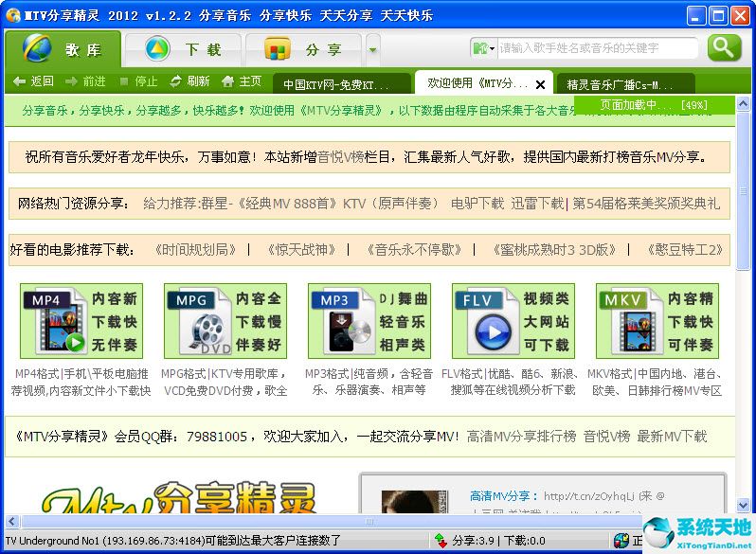Switch to 中国KTV网 page tab
This screenshot has width=756, height=554.
point(341,84)
